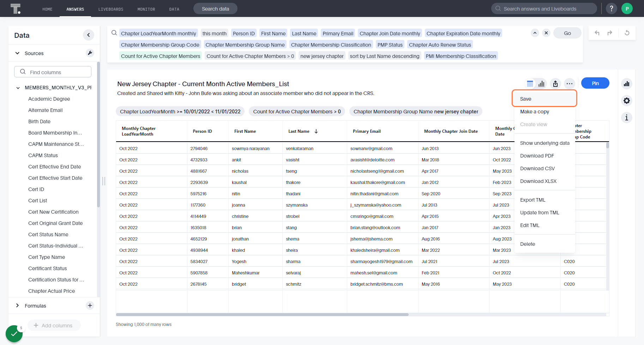This screenshot has width=644, height=345.
Task: Click the Add columns button
Action: pyautogui.click(x=54, y=326)
